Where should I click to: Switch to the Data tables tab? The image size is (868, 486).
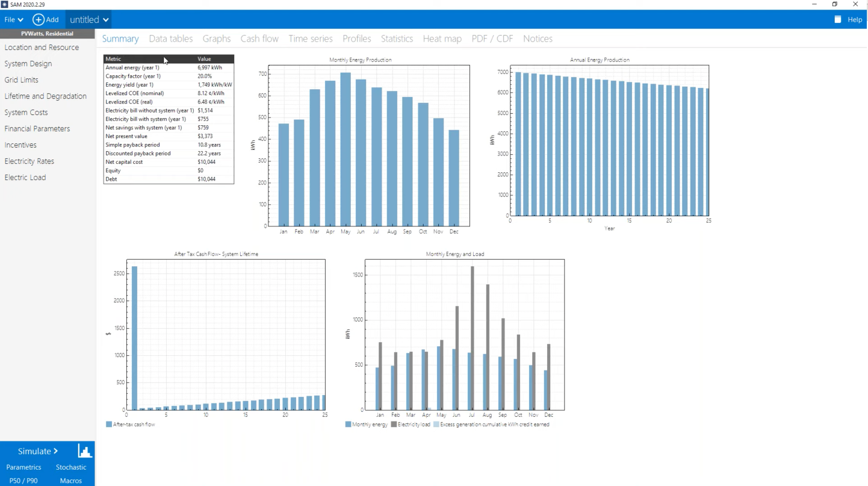click(x=171, y=39)
